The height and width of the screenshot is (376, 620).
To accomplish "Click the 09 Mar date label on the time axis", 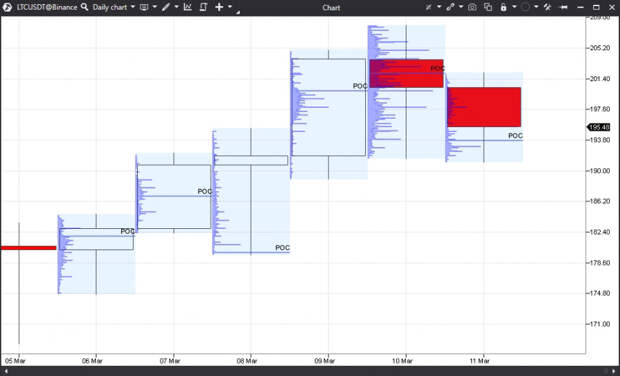I will tap(325, 361).
